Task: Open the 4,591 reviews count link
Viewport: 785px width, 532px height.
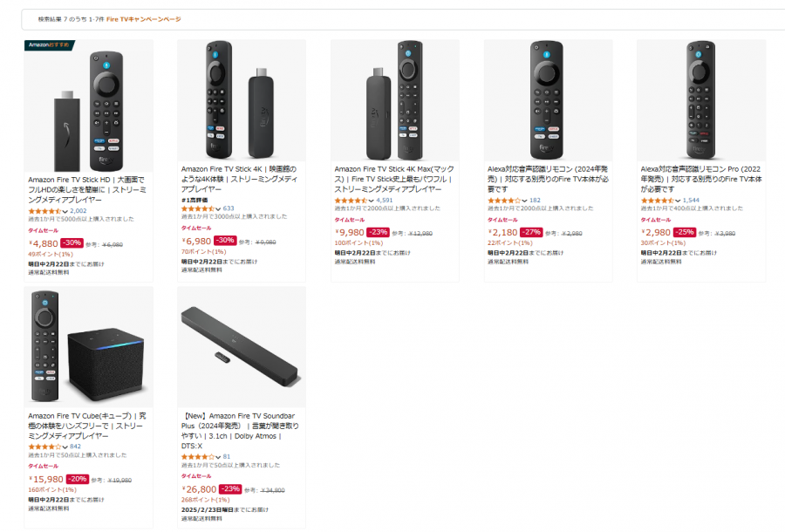Action: point(385,200)
